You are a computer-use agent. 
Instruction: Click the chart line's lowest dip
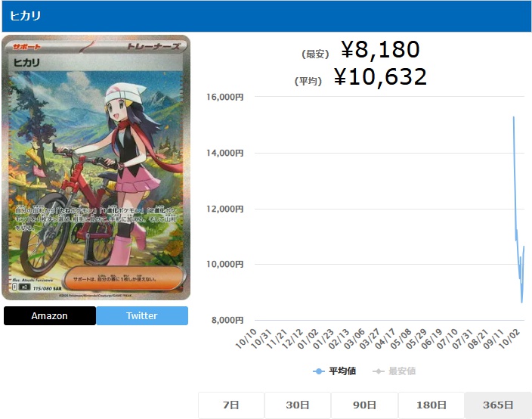pyautogui.click(x=522, y=303)
